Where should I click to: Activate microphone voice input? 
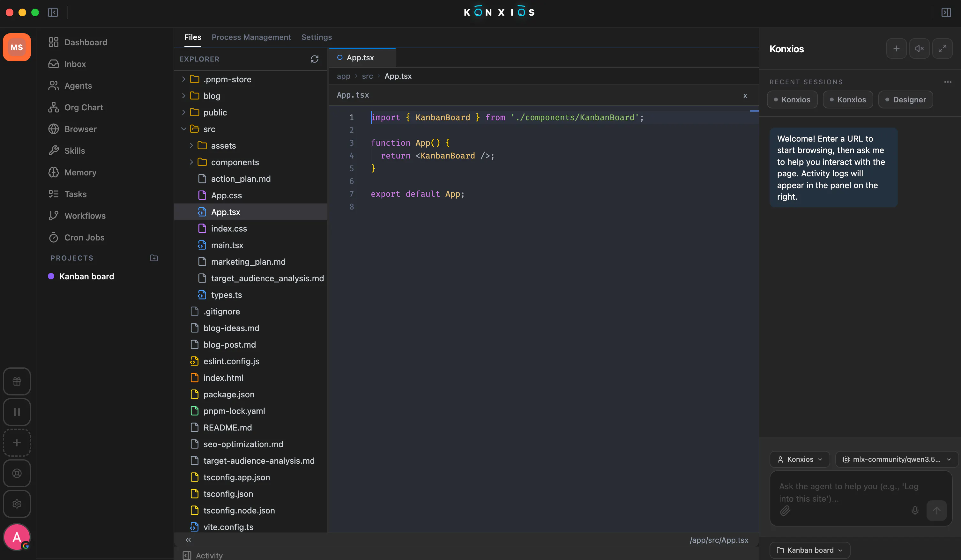click(x=915, y=511)
